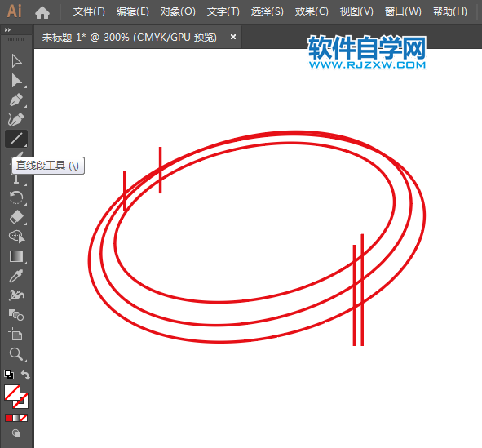The width and height of the screenshot is (482, 448).
Task: Change drawing mode icon
Action: [x=16, y=433]
